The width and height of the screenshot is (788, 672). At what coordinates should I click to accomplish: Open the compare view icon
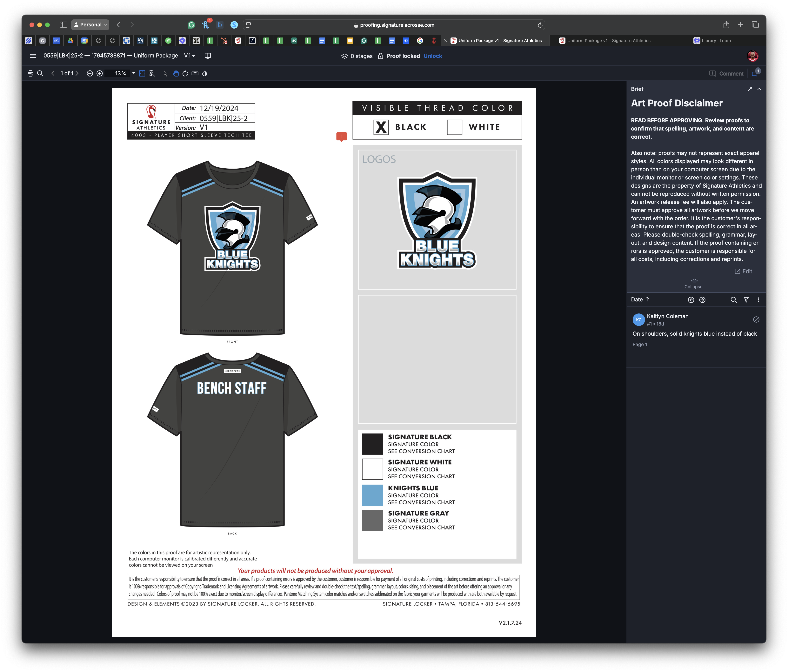pos(208,56)
